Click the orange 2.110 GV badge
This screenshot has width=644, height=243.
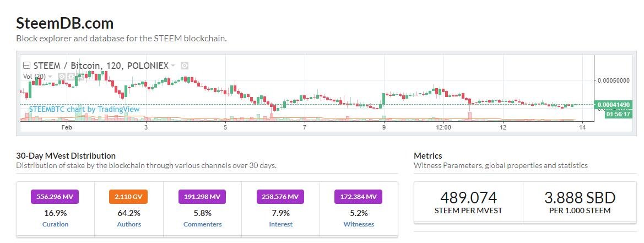pos(129,196)
